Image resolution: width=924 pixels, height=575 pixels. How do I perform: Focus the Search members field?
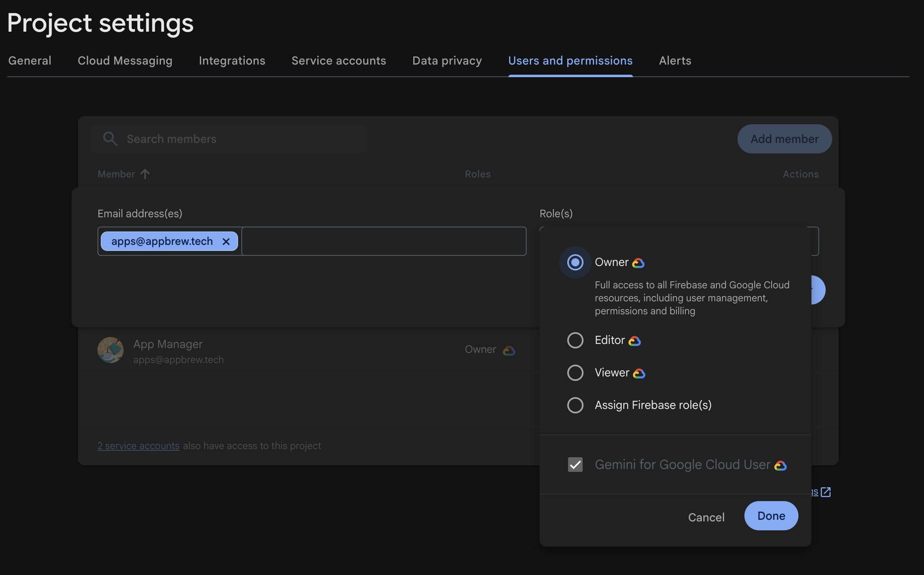click(x=229, y=139)
